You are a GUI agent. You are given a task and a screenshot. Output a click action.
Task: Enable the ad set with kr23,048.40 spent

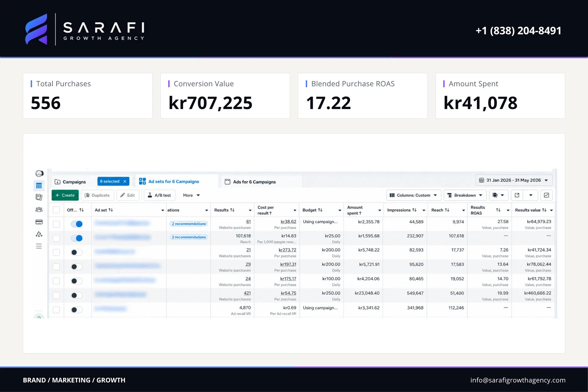coord(77,295)
